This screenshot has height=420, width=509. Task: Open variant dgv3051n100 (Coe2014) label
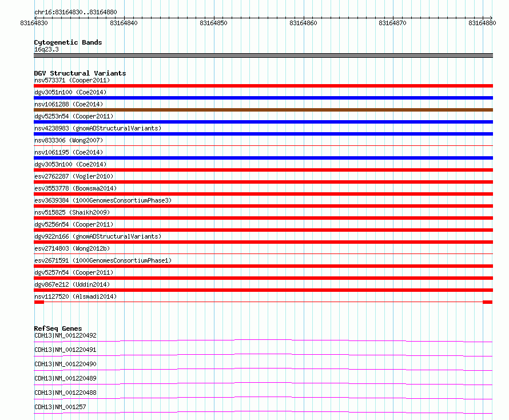70,92
